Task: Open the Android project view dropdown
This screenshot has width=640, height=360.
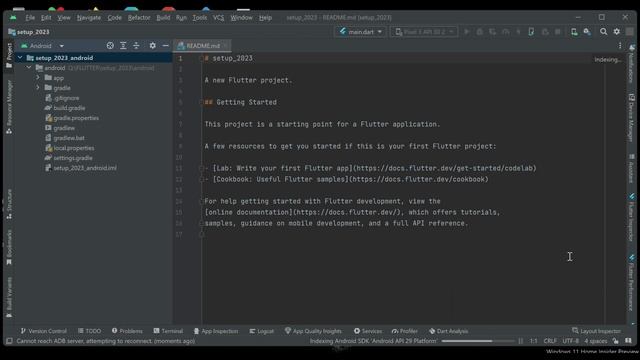Action: pos(42,46)
